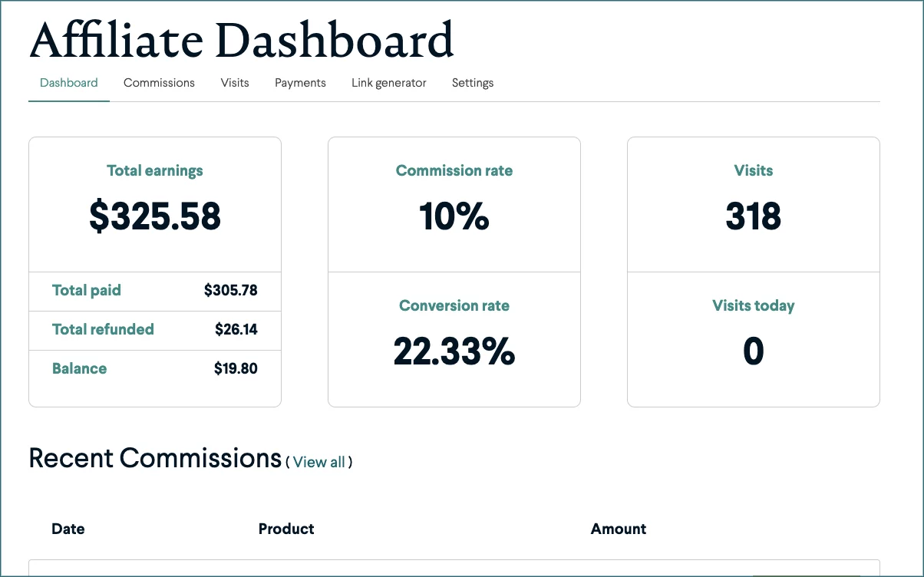Viewport: 924px width, 577px height.
Task: Click the Total paid label
Action: pyautogui.click(x=87, y=290)
